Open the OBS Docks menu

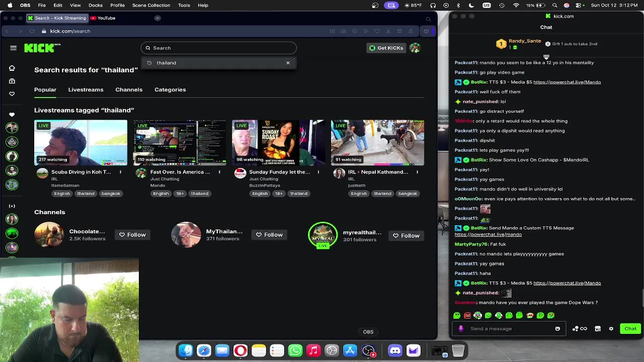pyautogui.click(x=96, y=5)
